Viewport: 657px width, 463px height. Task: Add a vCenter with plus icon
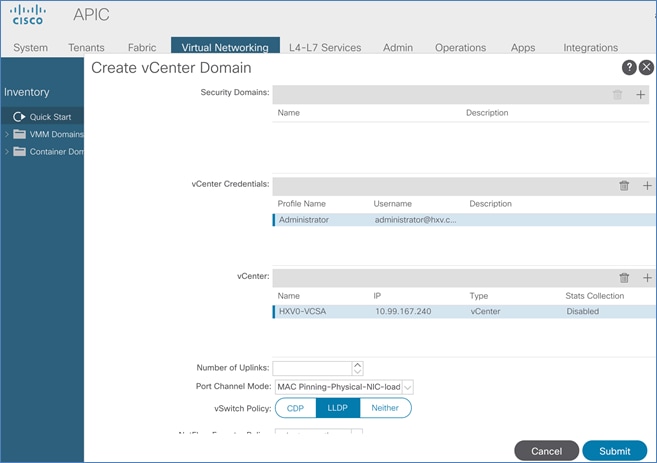tap(647, 277)
